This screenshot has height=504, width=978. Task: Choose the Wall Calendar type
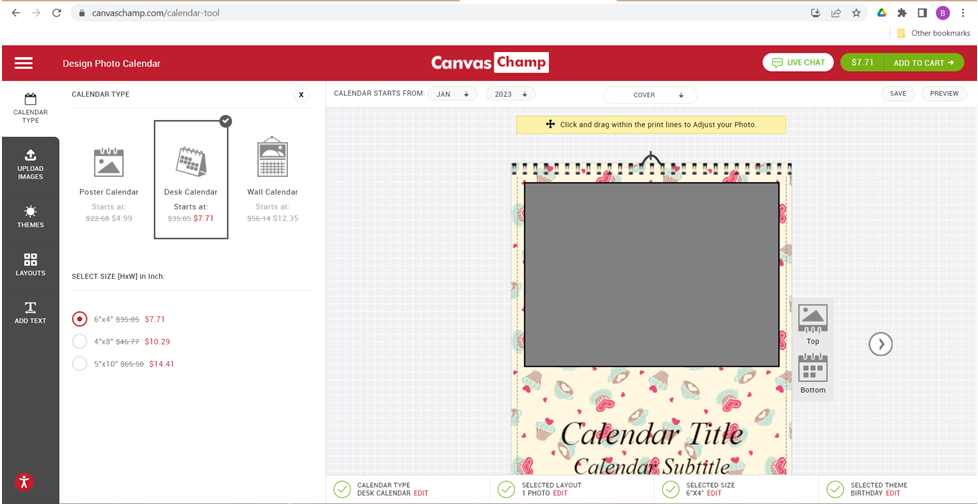point(273,180)
